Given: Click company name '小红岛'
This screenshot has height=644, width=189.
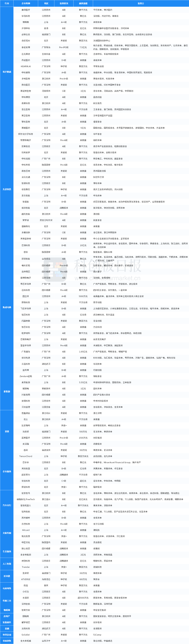Looking at the screenshot, I should 26,592.
